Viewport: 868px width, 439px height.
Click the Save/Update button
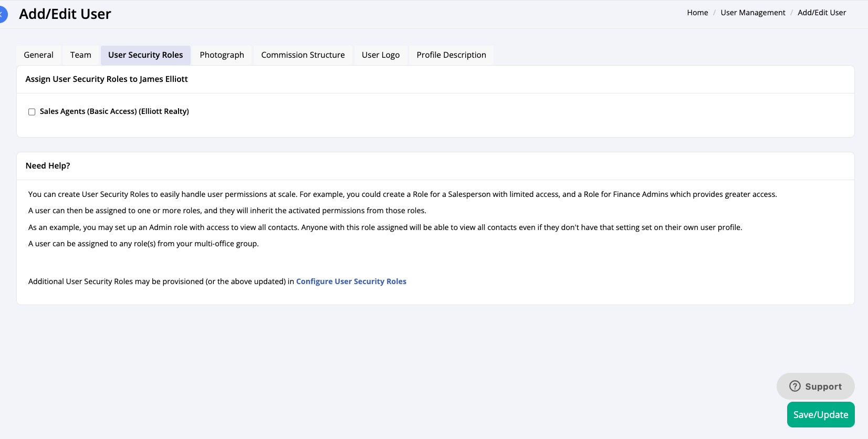821,415
